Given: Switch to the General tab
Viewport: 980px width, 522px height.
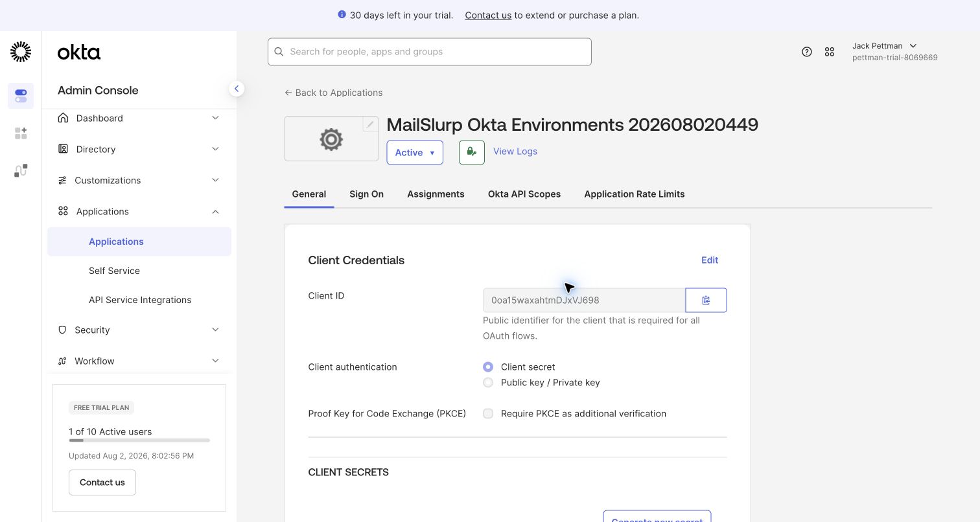Looking at the screenshot, I should tap(309, 194).
